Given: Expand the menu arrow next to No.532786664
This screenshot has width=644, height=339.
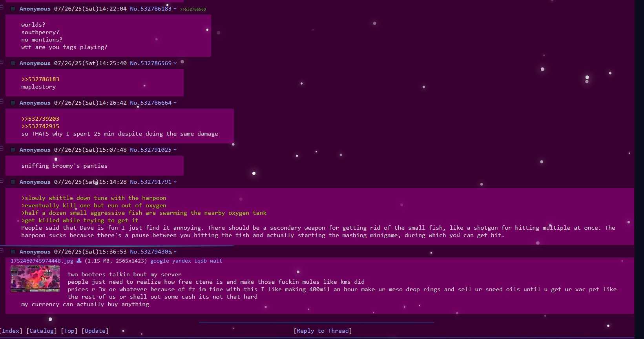Looking at the screenshot, I should point(175,103).
